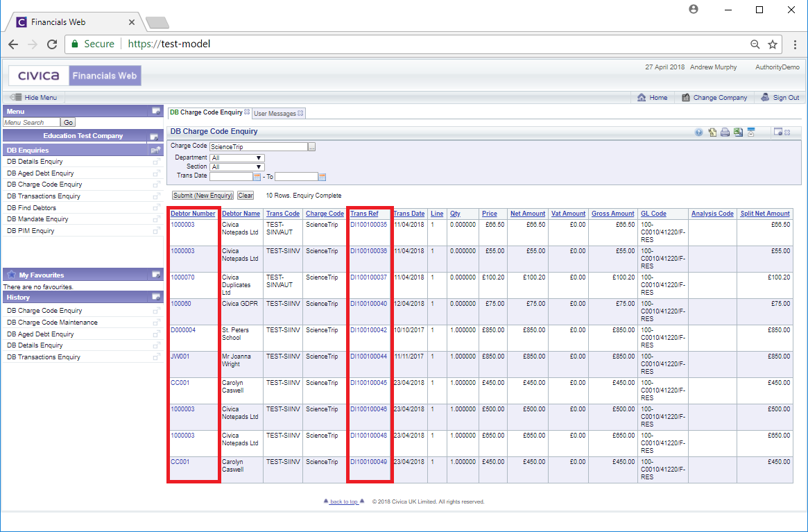Viewport: 808px width, 532px height.
Task: Click Change Company
Action: click(714, 97)
